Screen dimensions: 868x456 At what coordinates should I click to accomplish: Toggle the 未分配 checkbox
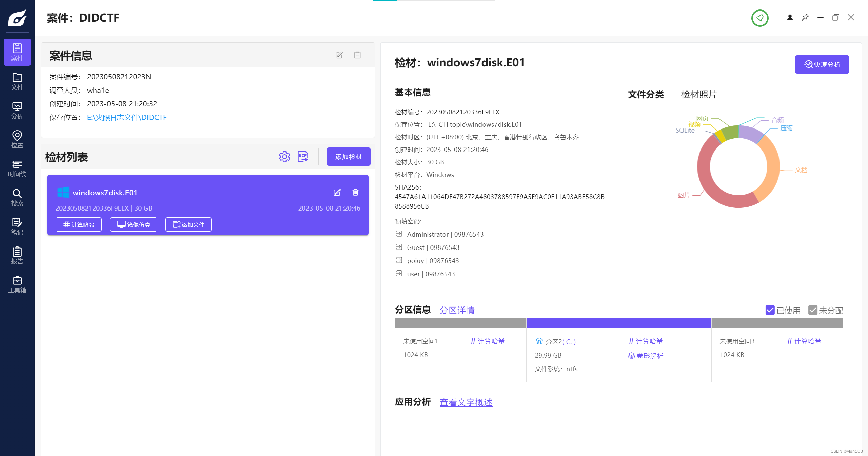click(x=813, y=310)
